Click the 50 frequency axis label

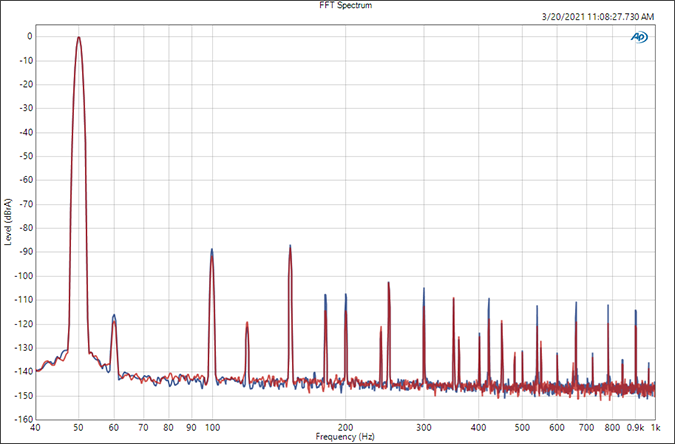pyautogui.click(x=78, y=428)
